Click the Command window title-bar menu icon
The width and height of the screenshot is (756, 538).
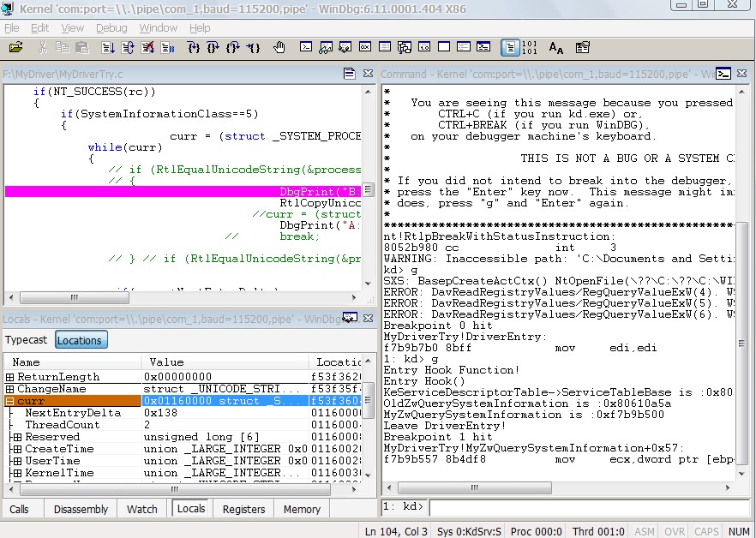(x=723, y=74)
